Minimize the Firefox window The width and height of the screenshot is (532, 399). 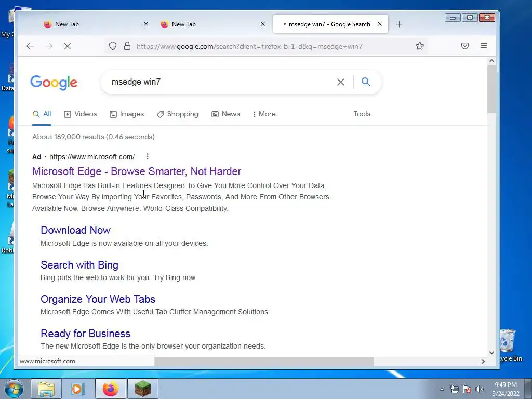tap(453, 17)
